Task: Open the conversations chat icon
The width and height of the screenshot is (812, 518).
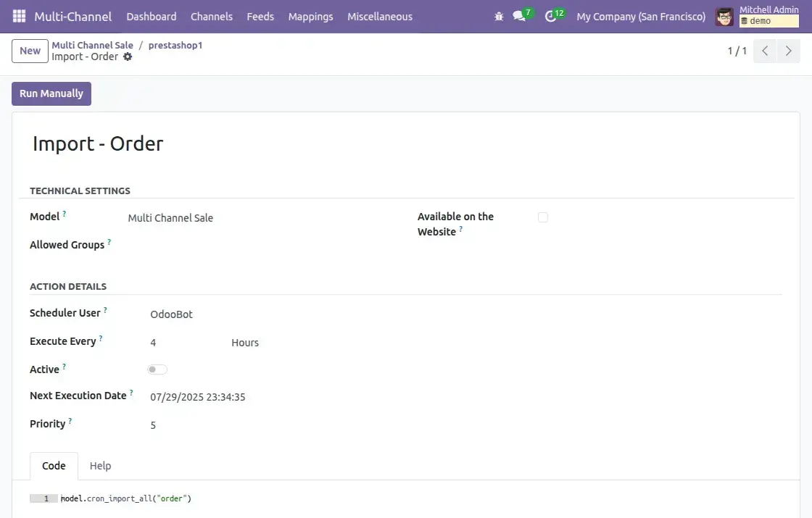Action: point(519,16)
